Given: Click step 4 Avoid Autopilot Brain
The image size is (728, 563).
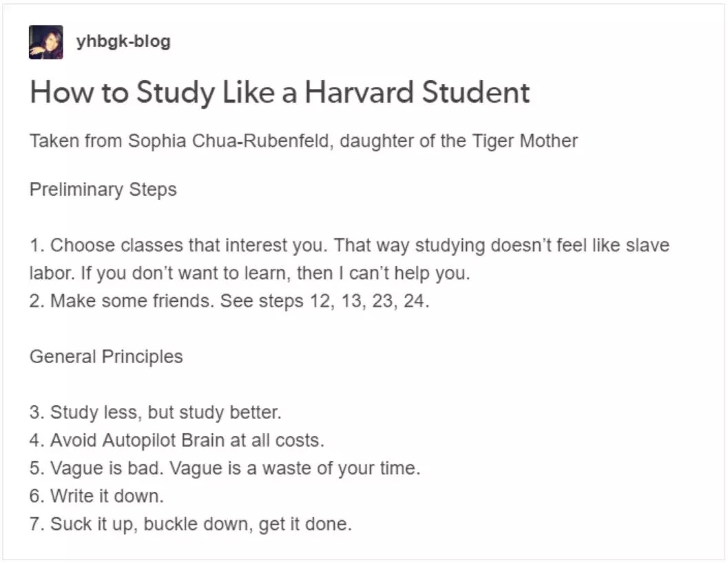Looking at the screenshot, I should click(177, 440).
